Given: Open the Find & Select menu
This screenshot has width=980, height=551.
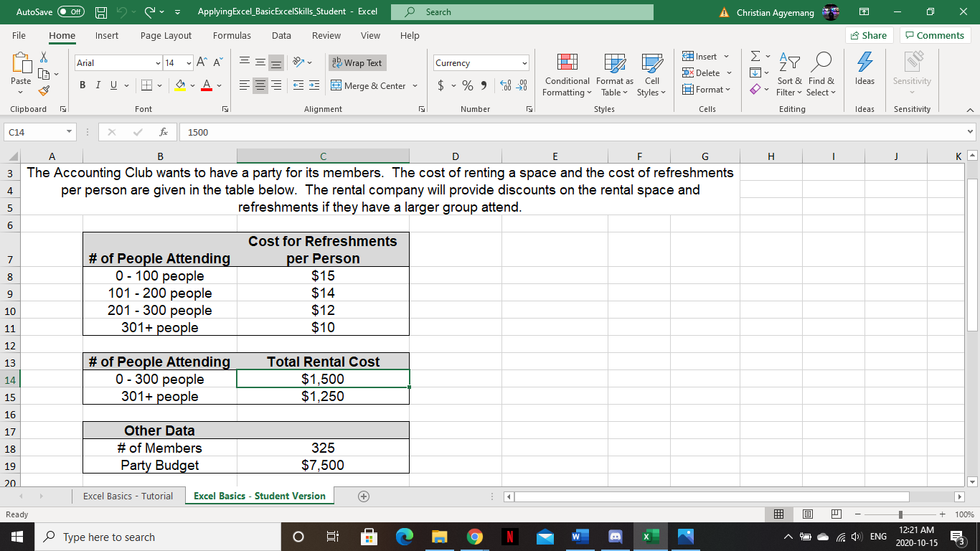Looking at the screenshot, I should coord(821,75).
